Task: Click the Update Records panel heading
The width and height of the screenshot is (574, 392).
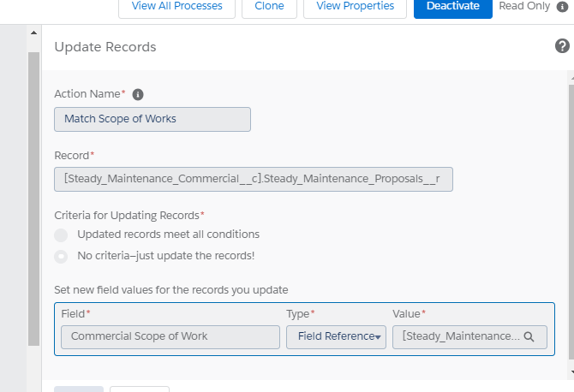Action: coord(105,47)
